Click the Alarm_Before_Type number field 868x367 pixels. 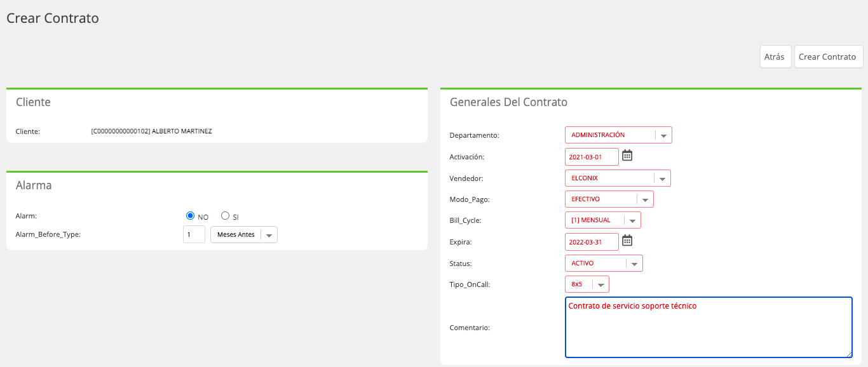[x=194, y=235]
